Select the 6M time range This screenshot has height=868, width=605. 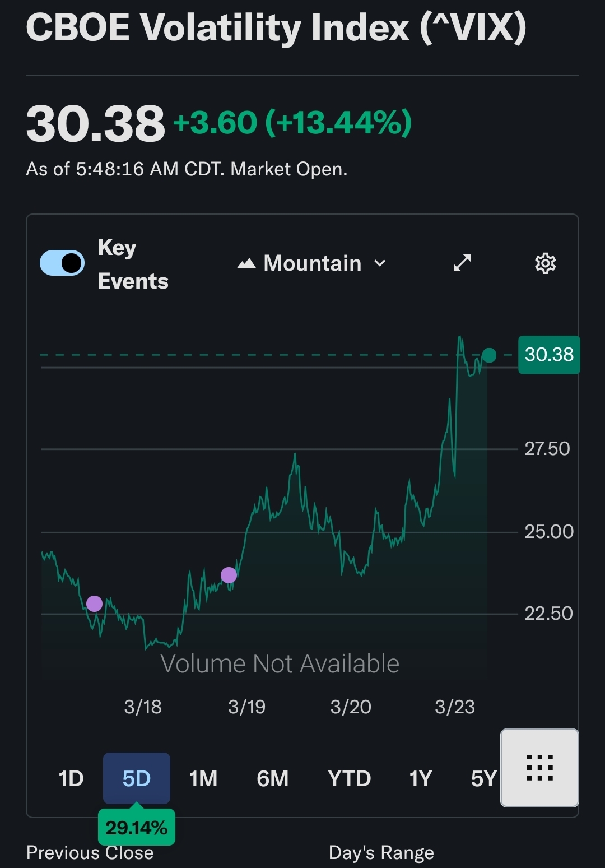273,778
